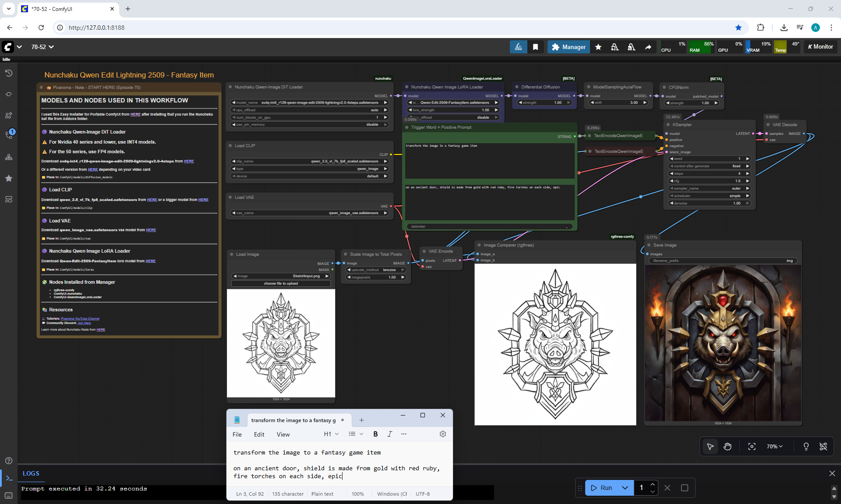Viewport: 841px width, 504px height.
Task: Click the fit view to canvas icon
Action: coord(752,446)
